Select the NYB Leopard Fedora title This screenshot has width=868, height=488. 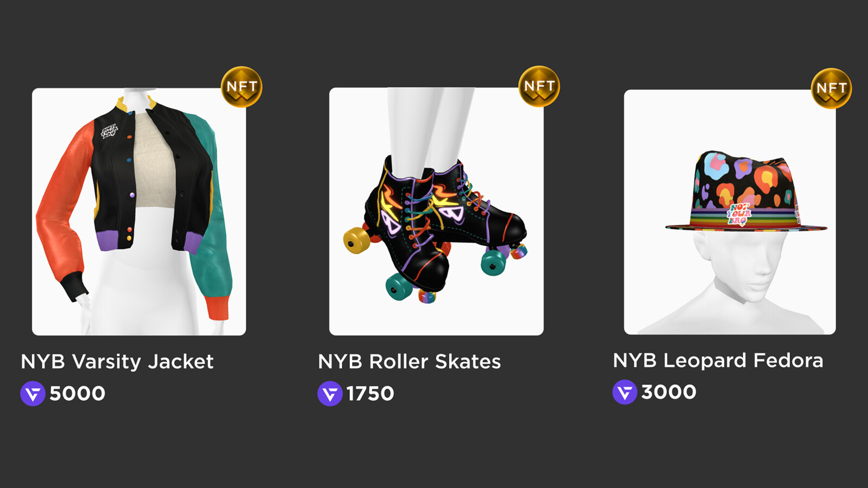click(x=718, y=361)
